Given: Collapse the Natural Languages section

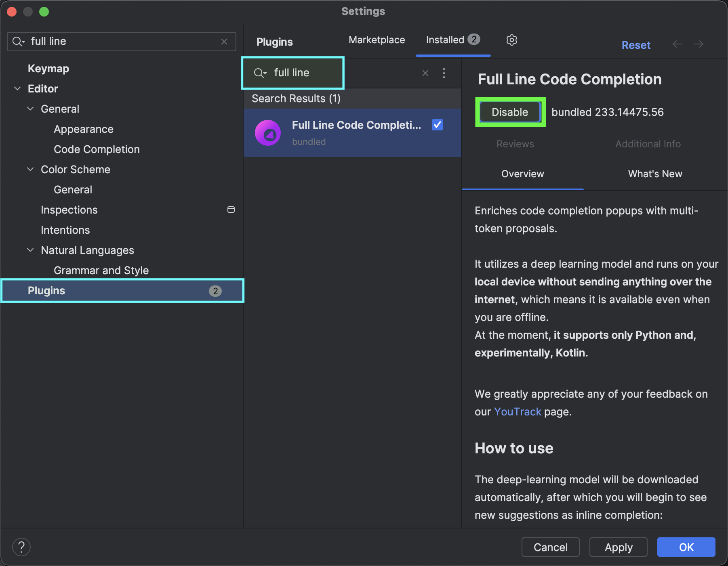Looking at the screenshot, I should click(x=30, y=250).
